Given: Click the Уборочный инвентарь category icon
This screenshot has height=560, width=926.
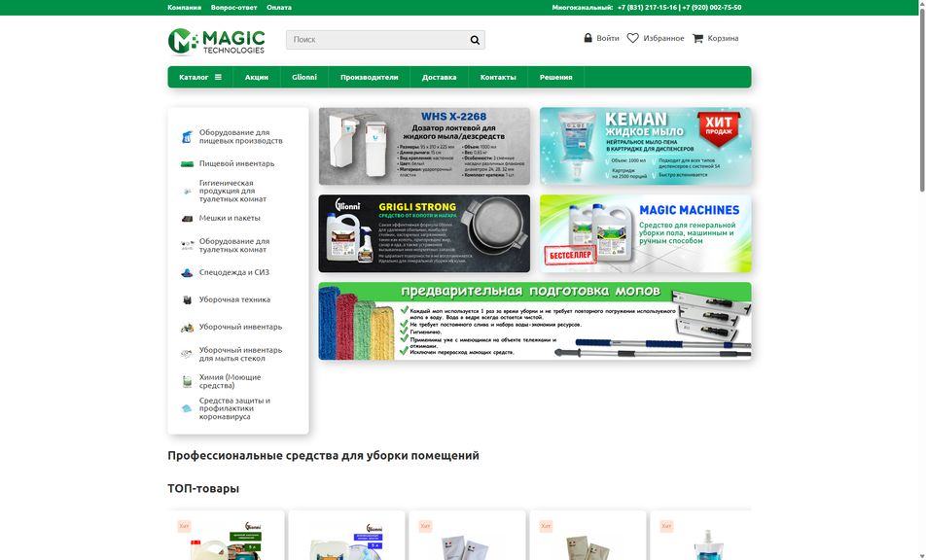Looking at the screenshot, I should pos(187,327).
